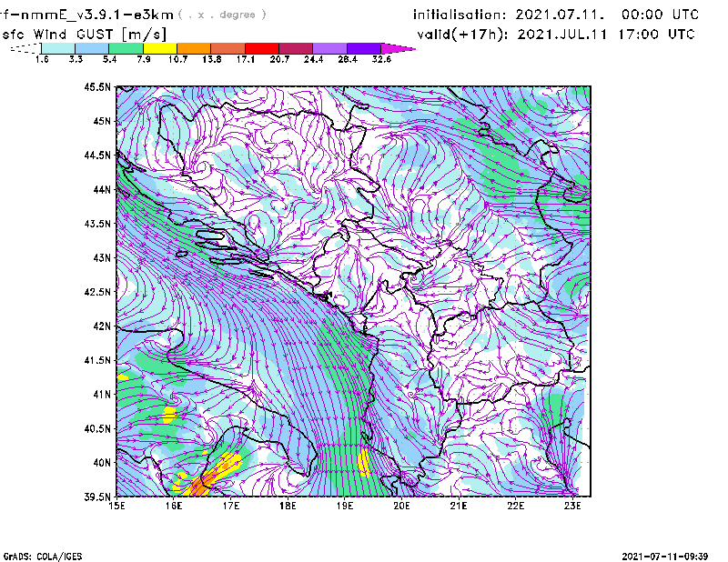
Task: Click the orange 10.7–13.8 legend swatch
Action: pos(194,48)
